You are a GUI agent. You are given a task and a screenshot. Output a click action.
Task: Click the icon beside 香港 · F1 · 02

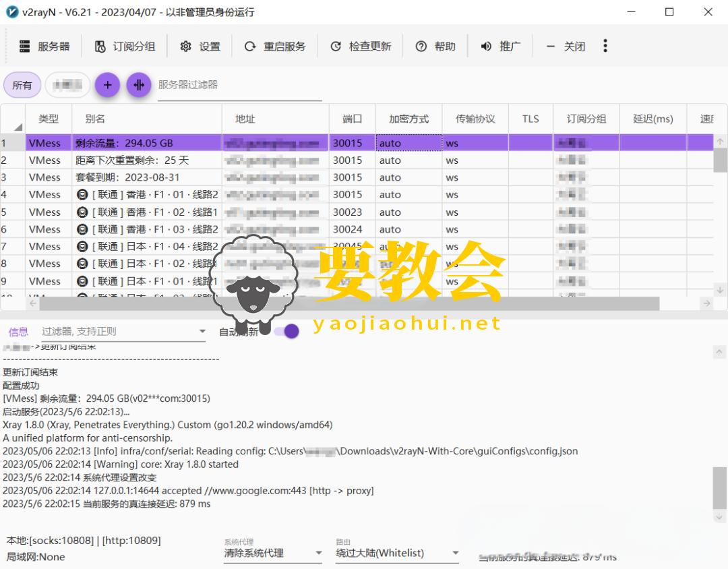coord(82,212)
